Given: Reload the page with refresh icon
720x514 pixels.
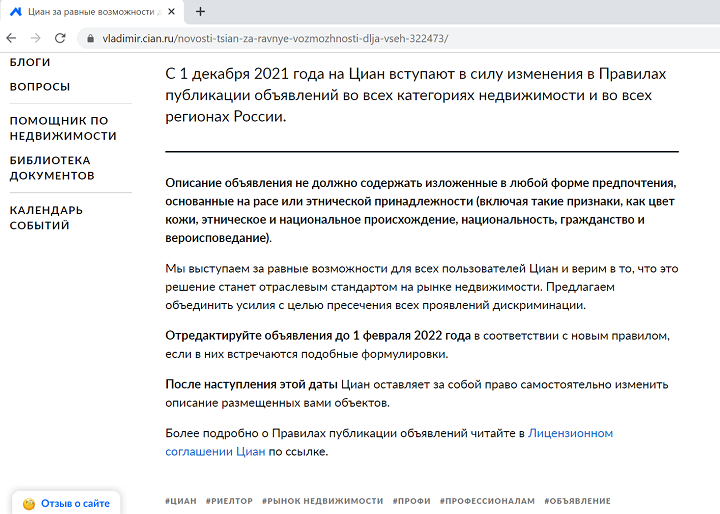Looking at the screenshot, I should pos(60,38).
